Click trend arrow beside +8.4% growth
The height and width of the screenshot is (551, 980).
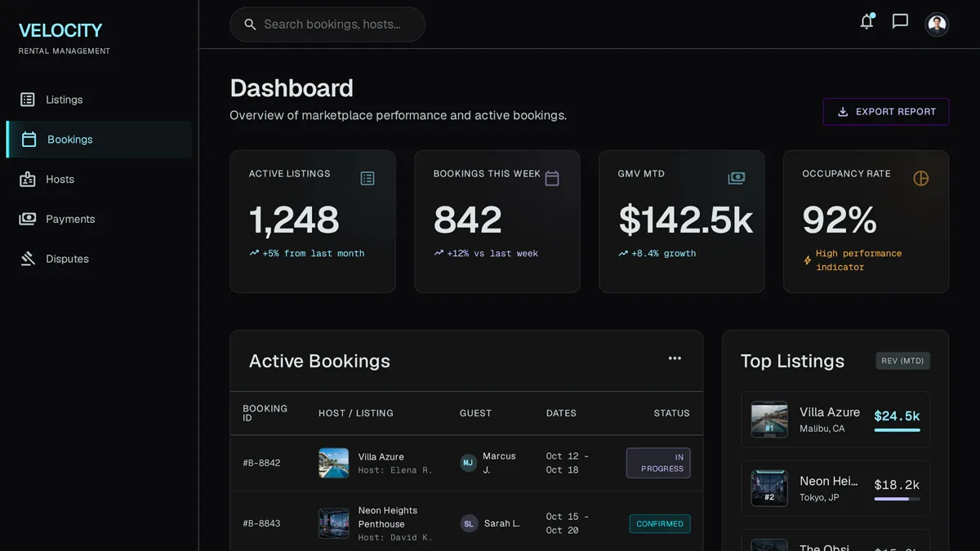point(623,253)
